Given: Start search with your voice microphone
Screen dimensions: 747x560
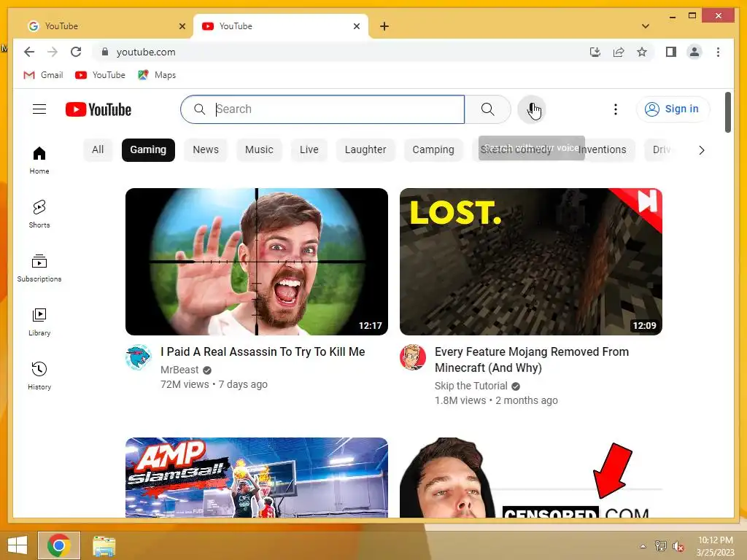Looking at the screenshot, I should coord(532,109).
